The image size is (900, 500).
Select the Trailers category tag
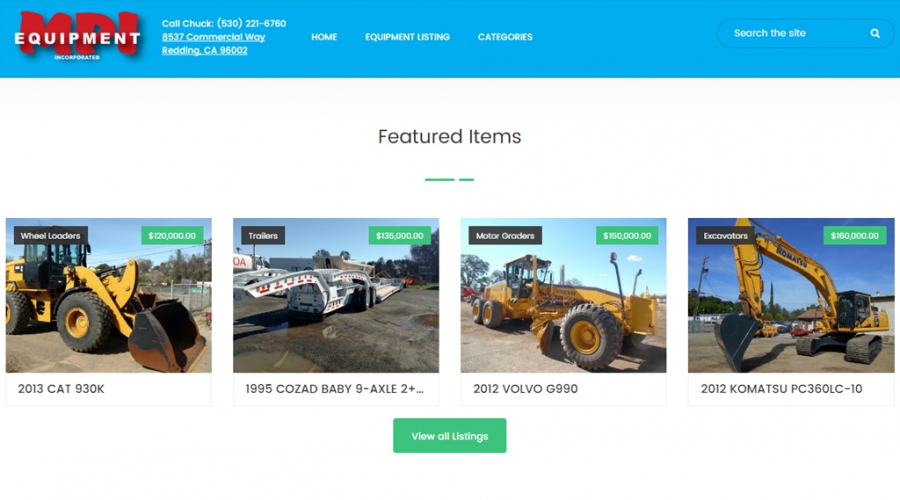(x=263, y=235)
